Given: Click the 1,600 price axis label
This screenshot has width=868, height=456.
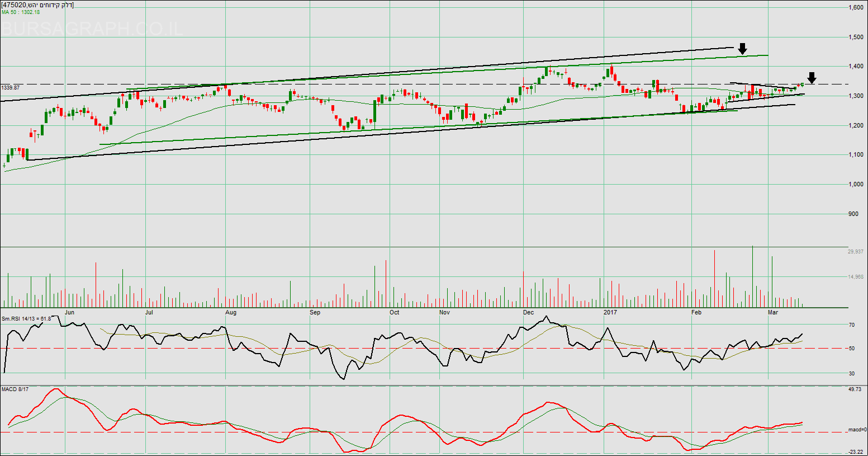Looking at the screenshot, I should point(856,8).
